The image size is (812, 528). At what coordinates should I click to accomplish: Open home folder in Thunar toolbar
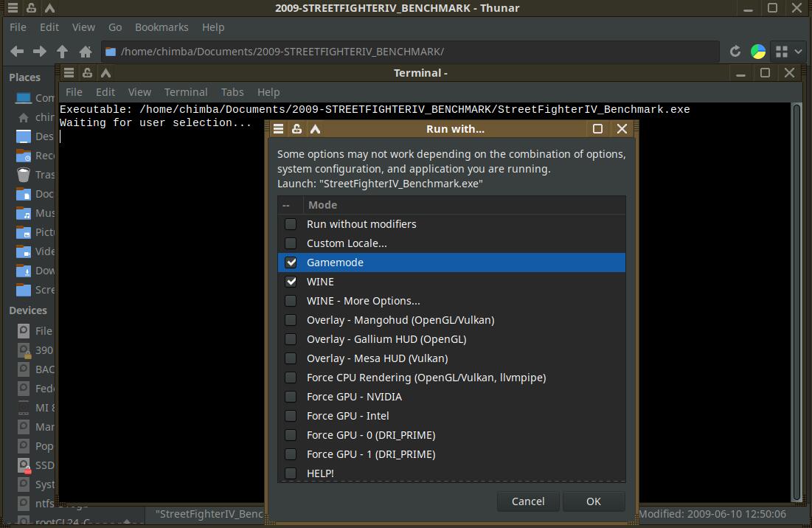tap(86, 51)
